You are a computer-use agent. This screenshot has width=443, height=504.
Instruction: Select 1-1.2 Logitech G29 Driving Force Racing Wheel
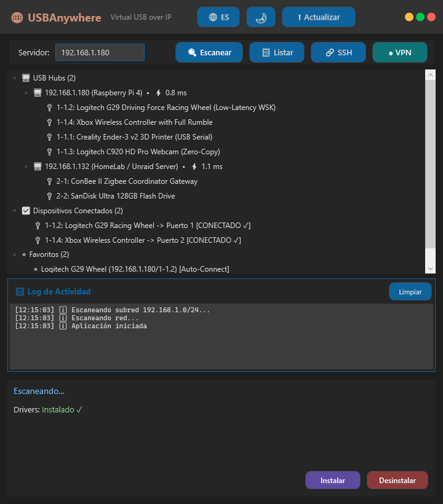(x=166, y=108)
